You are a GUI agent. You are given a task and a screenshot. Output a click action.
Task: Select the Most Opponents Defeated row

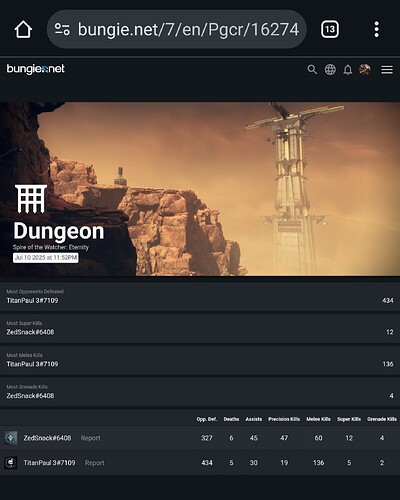tap(200, 297)
